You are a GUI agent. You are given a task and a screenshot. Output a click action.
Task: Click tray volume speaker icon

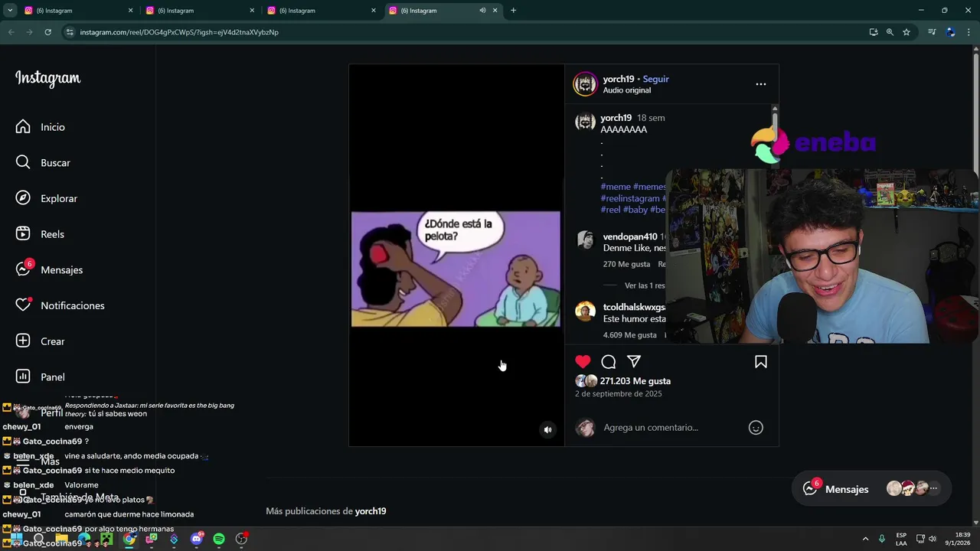[933, 539]
